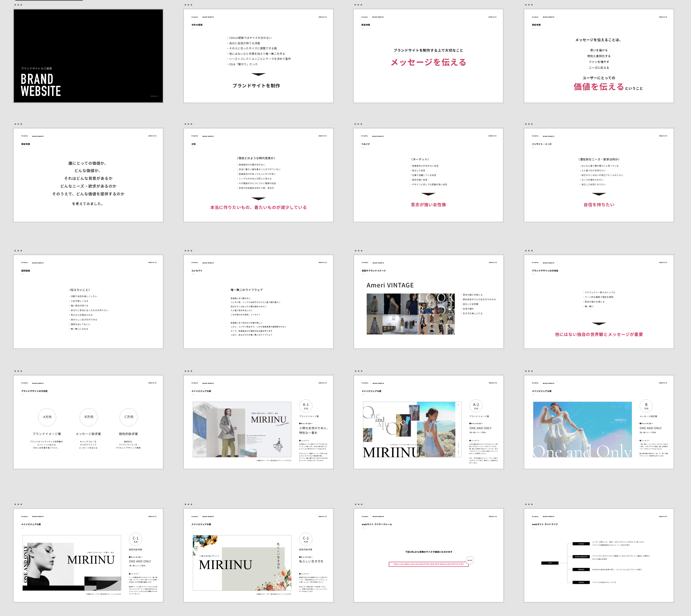
Task: Click the 誰にとっての価値か、 text line
Action: coord(87,164)
